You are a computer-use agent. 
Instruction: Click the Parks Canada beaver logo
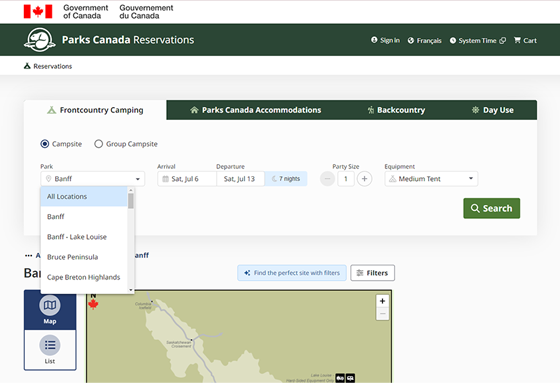click(40, 40)
